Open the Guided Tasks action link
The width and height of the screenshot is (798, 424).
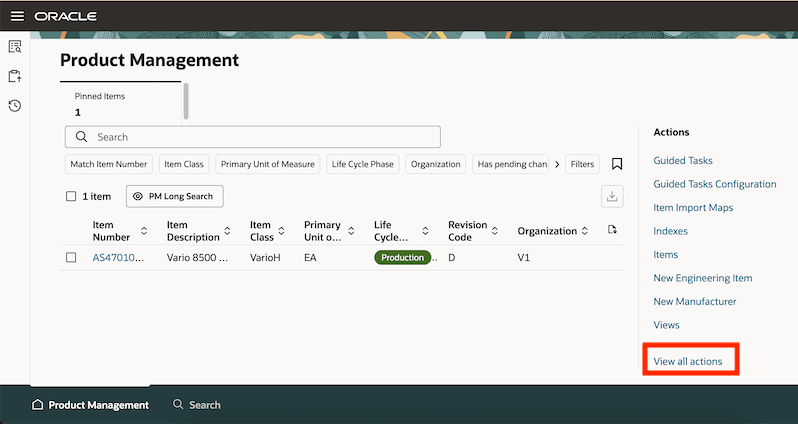click(x=683, y=161)
